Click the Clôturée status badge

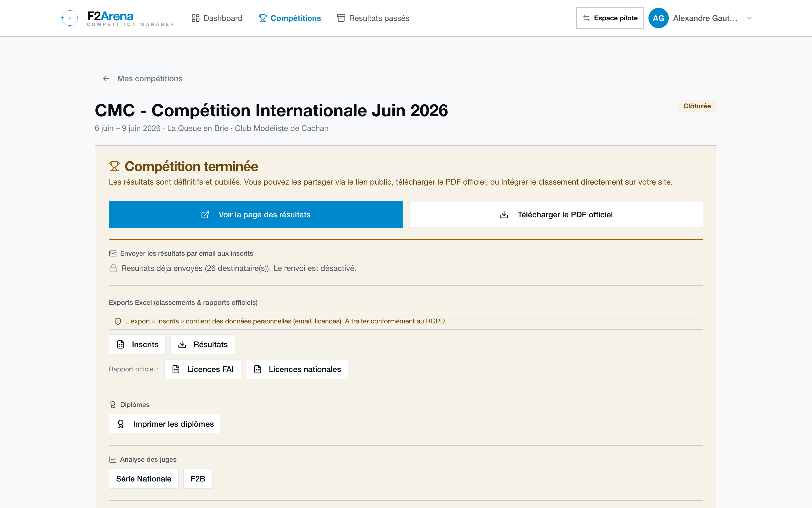(x=697, y=106)
